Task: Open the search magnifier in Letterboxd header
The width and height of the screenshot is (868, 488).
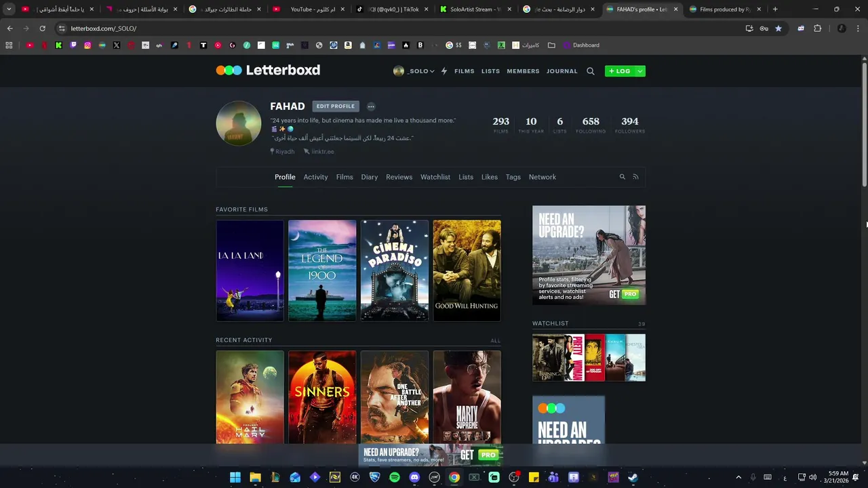Action: coord(591,71)
